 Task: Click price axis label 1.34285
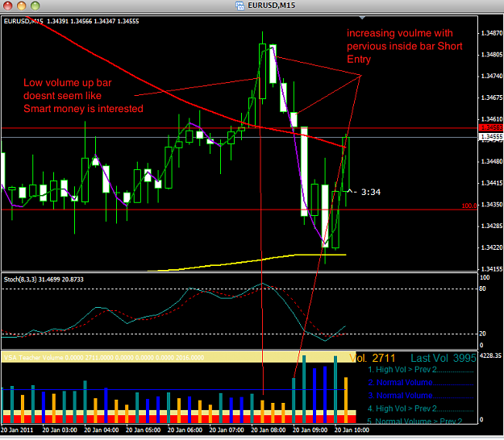pyautogui.click(x=491, y=226)
